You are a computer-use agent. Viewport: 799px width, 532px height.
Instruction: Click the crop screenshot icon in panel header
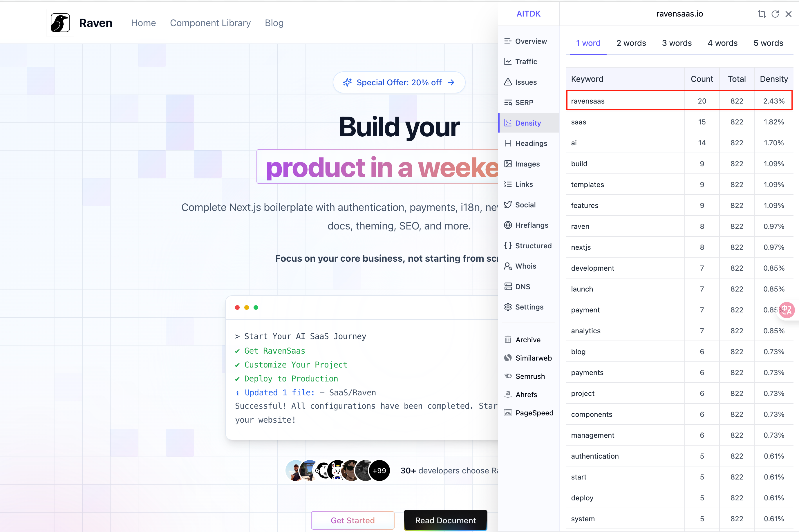click(x=762, y=14)
